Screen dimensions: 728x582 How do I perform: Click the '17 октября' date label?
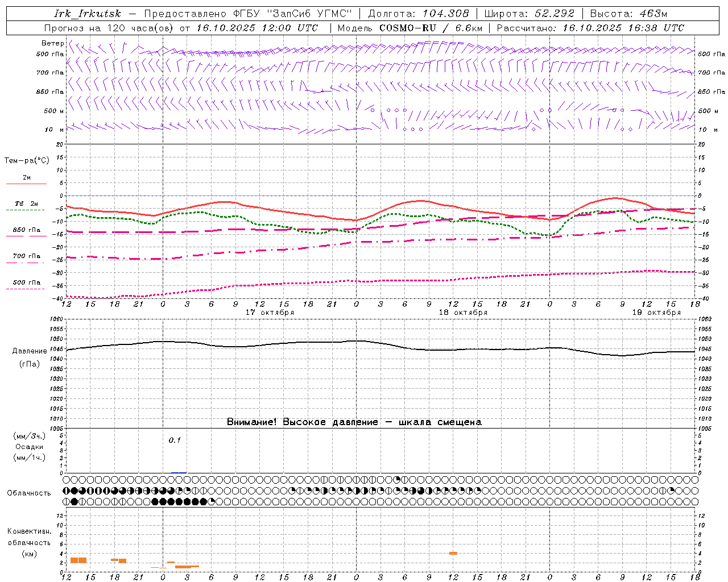(x=270, y=313)
